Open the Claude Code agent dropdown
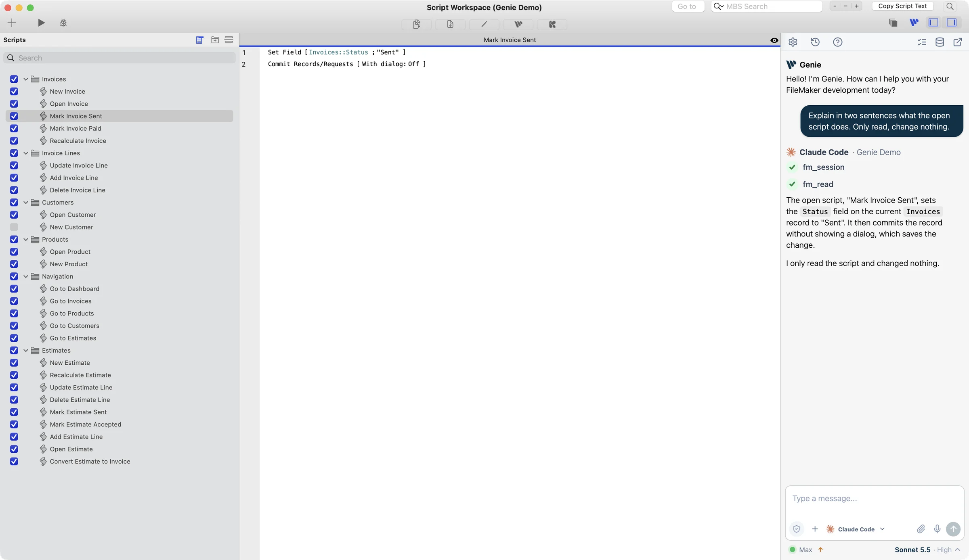 856,529
